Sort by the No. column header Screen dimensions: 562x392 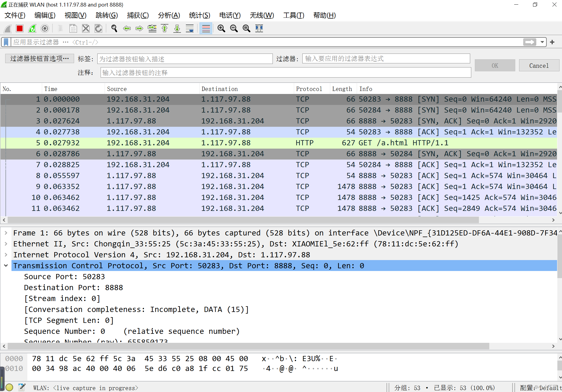pos(21,89)
